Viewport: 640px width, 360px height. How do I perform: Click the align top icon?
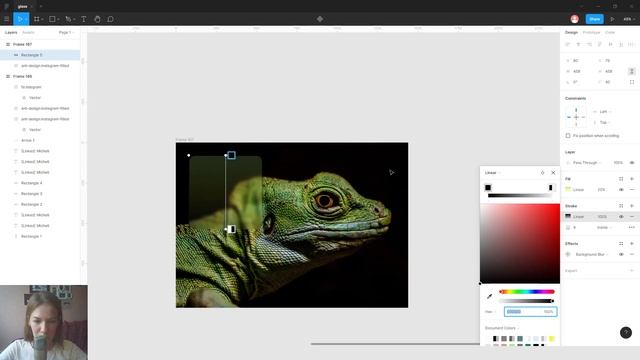click(600, 44)
